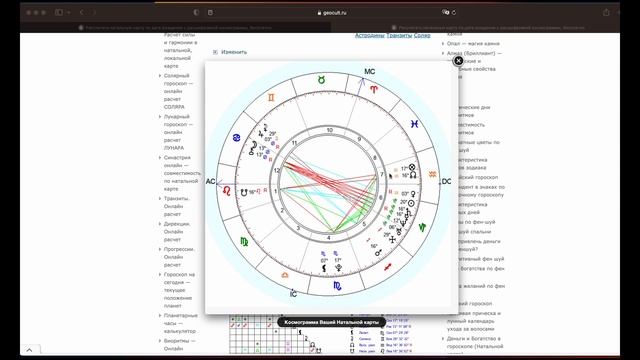Viewport: 640px width, 360px height.
Task: Click the AC label on the chart
Action: 210,182
